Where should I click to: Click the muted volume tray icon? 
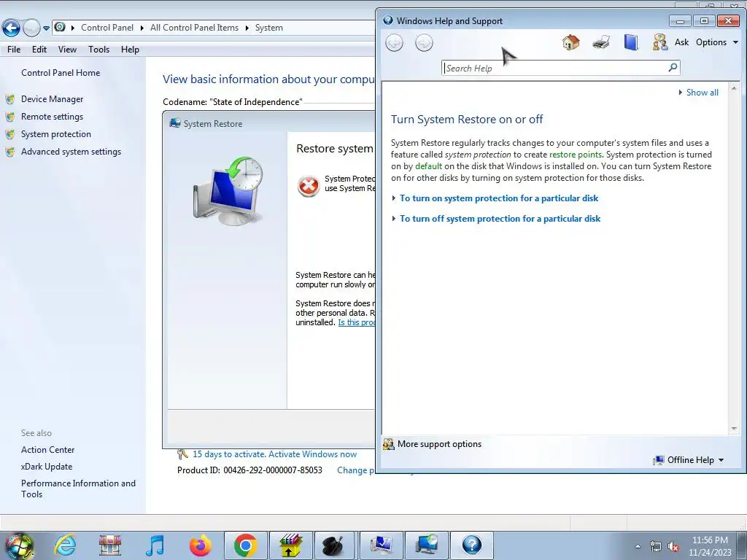pos(673,547)
